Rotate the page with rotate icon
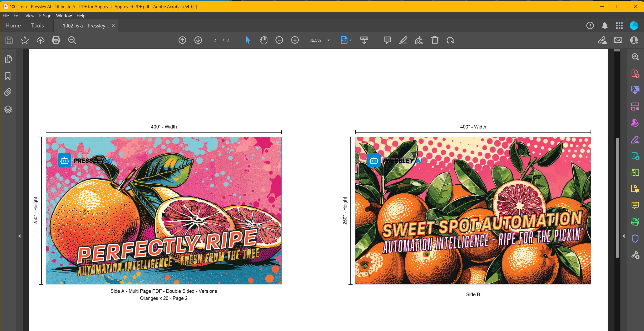644x331 pixels. click(x=450, y=40)
